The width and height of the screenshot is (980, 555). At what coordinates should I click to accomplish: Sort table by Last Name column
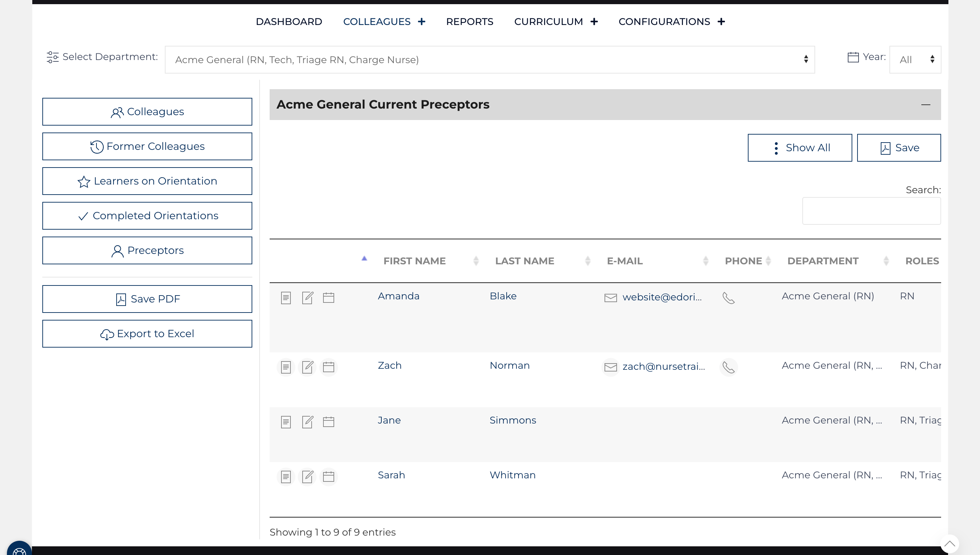524,261
